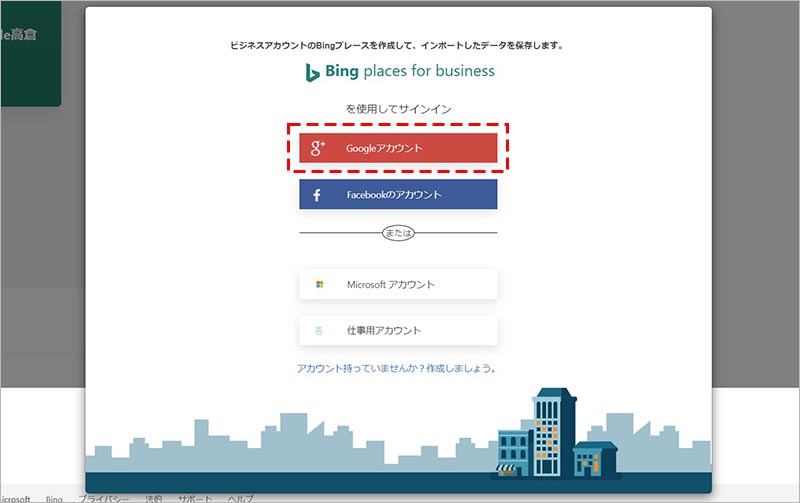Open the プライバシー footer link
The image size is (800, 503).
click(x=105, y=498)
